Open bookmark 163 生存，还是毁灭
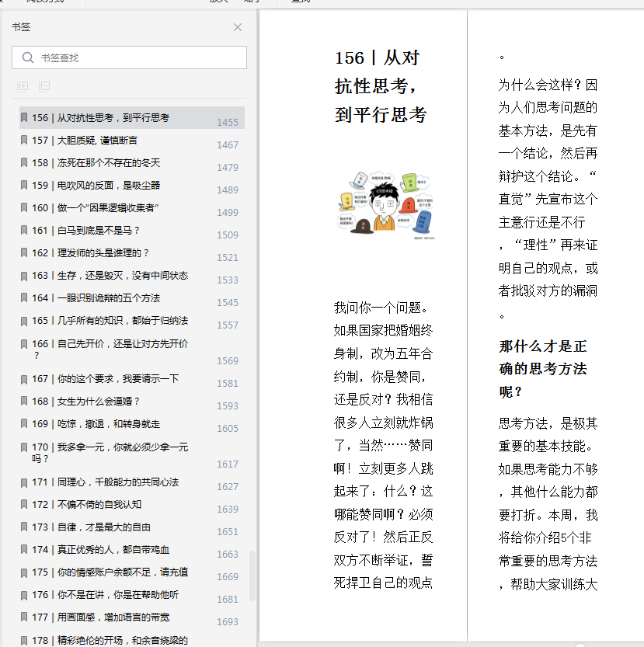This screenshot has height=647, width=644. [x=110, y=276]
